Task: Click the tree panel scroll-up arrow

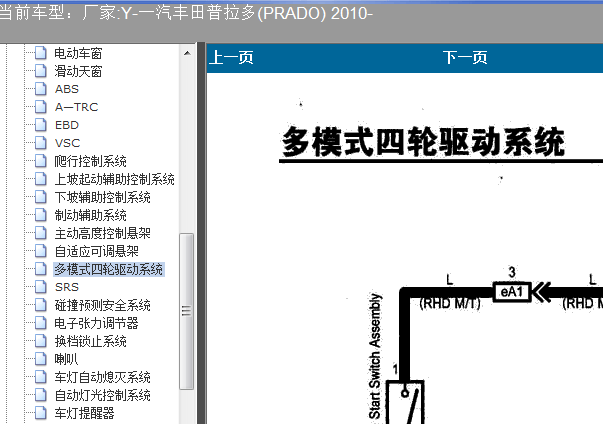Action: tap(187, 53)
